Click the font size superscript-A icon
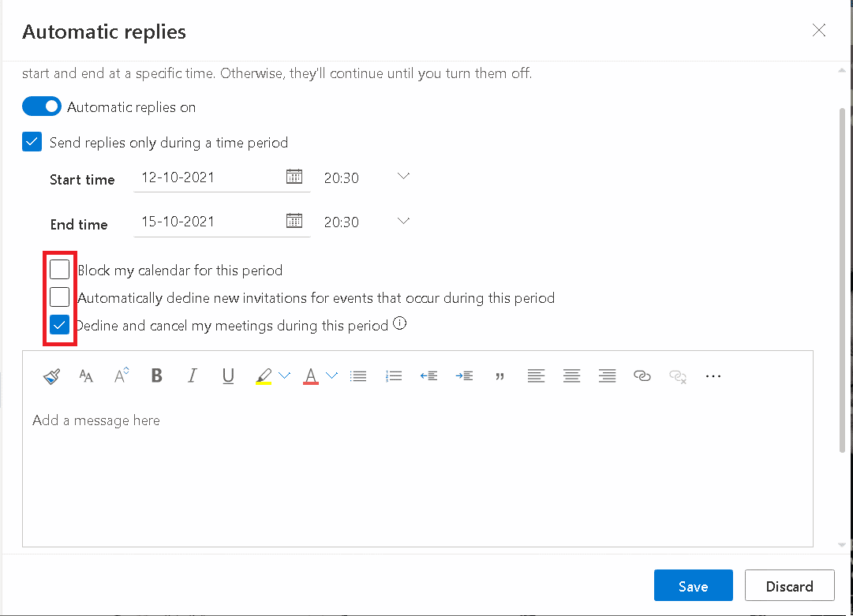Viewport: 853px width, 616px height. (x=122, y=375)
